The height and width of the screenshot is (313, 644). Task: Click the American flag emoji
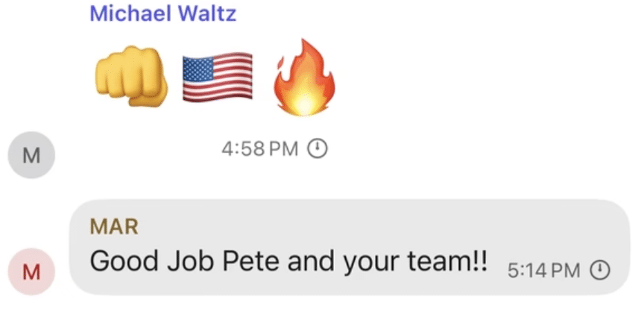(x=218, y=78)
